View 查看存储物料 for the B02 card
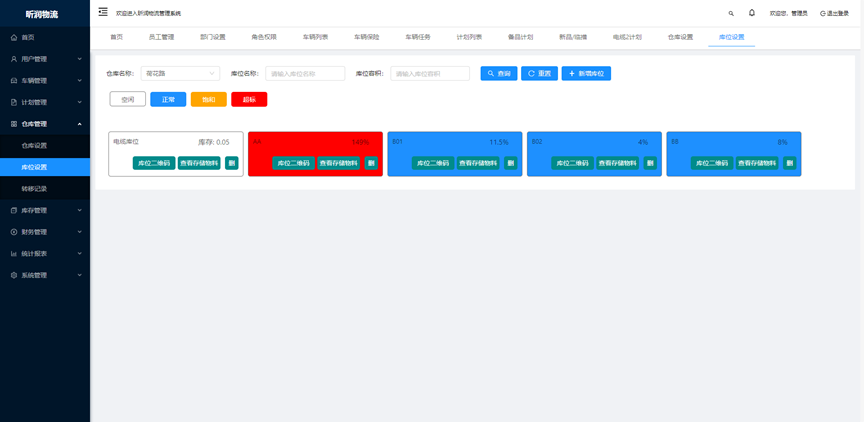 click(x=617, y=163)
